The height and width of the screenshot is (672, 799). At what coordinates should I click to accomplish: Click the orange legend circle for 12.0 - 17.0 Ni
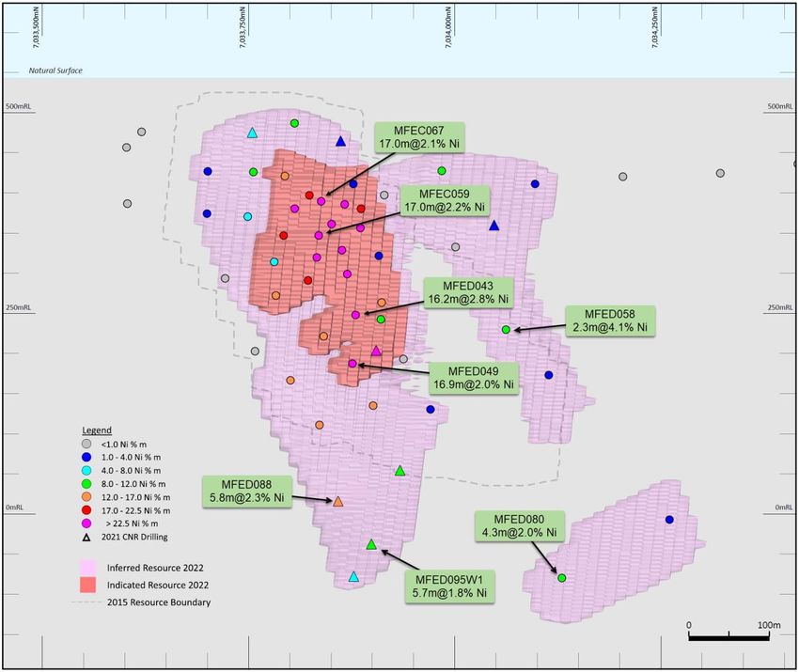point(86,496)
